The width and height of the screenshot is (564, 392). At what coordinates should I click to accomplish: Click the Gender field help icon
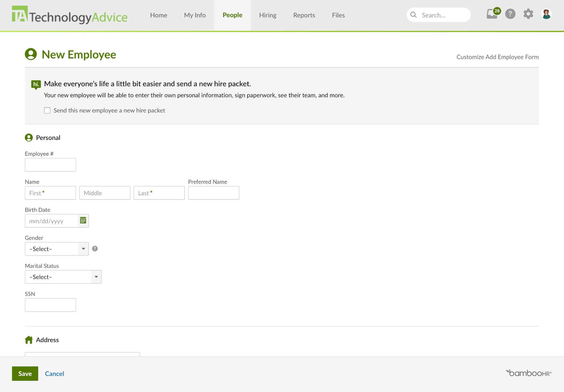(95, 249)
